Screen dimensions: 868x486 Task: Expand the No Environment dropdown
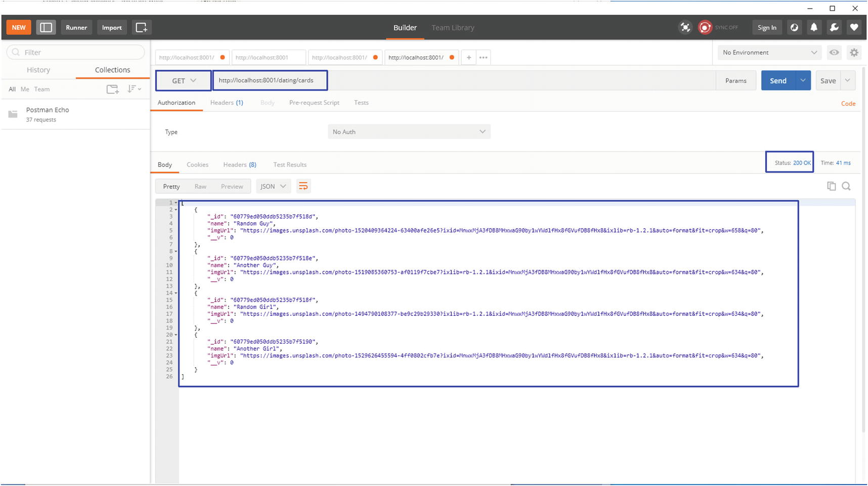[769, 53]
